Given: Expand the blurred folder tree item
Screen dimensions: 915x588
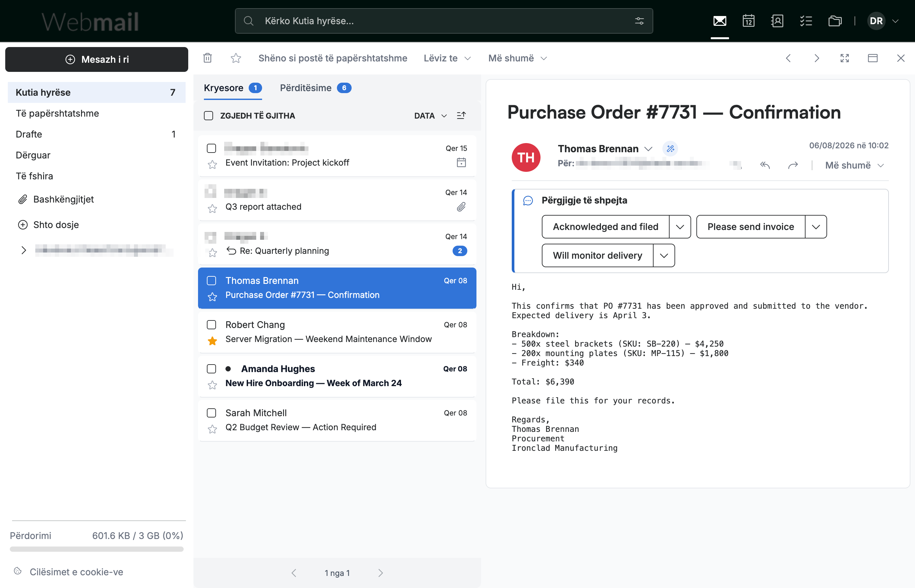Looking at the screenshot, I should (24, 250).
